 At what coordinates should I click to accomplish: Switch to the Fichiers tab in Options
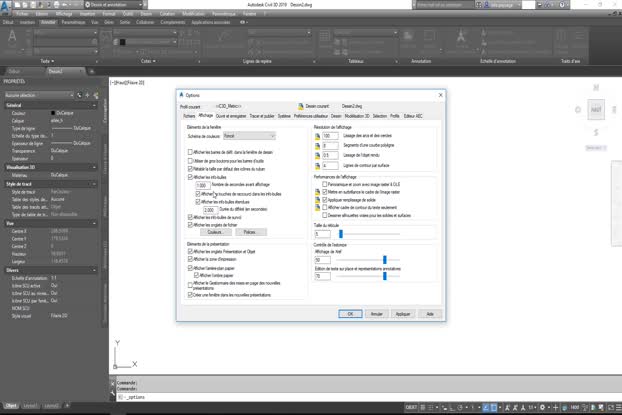[x=189, y=116]
